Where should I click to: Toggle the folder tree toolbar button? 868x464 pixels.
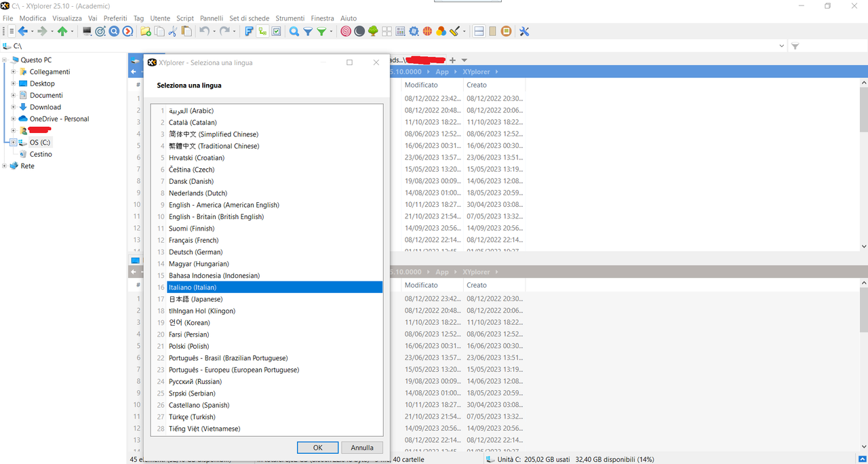pyautogui.click(x=262, y=31)
